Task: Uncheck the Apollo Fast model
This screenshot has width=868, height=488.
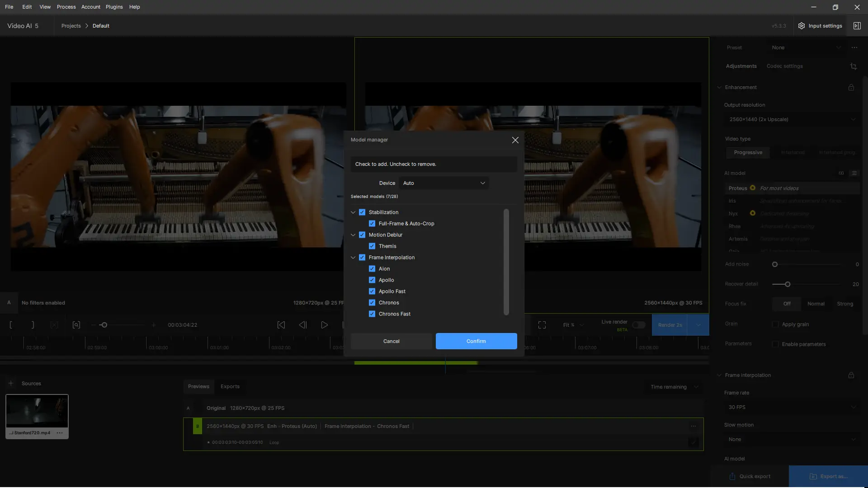Action: click(x=372, y=291)
